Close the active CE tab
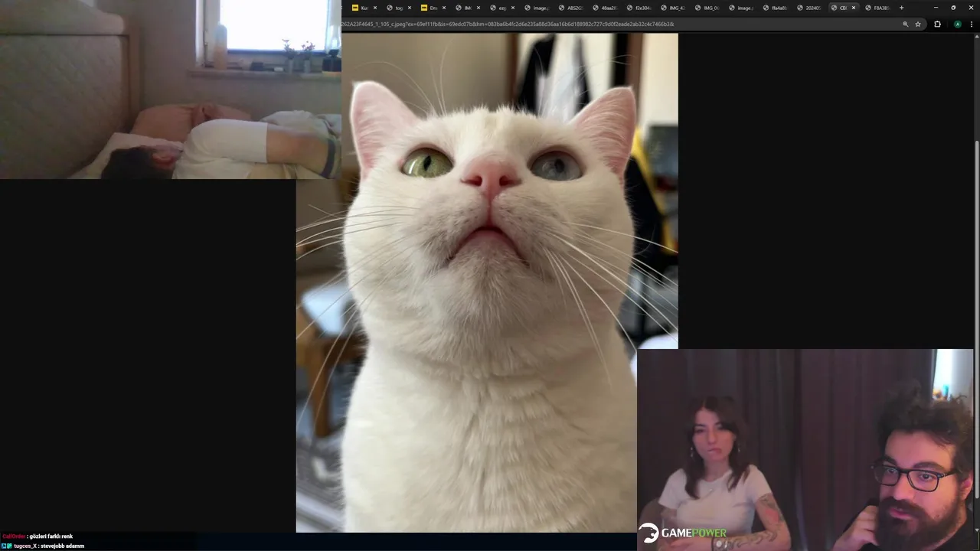Image resolution: width=980 pixels, height=551 pixels. point(854,8)
